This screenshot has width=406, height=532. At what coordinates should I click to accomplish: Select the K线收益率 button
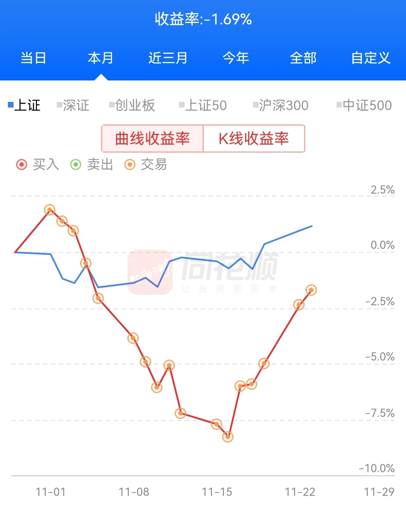pyautogui.click(x=254, y=139)
